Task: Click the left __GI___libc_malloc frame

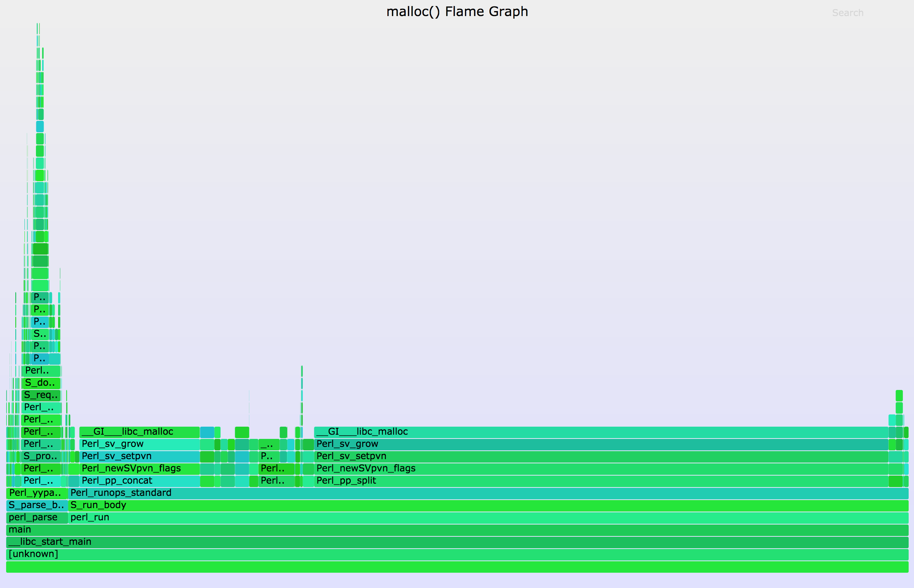Action: point(140,432)
